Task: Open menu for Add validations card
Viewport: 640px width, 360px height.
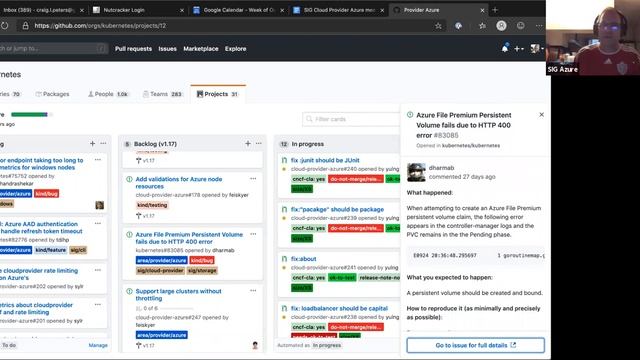Action: coord(253,179)
